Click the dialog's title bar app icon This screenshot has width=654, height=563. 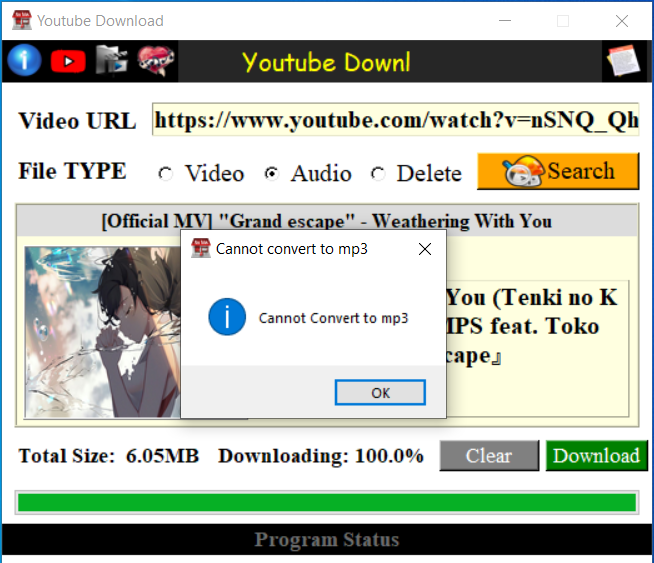(201, 248)
